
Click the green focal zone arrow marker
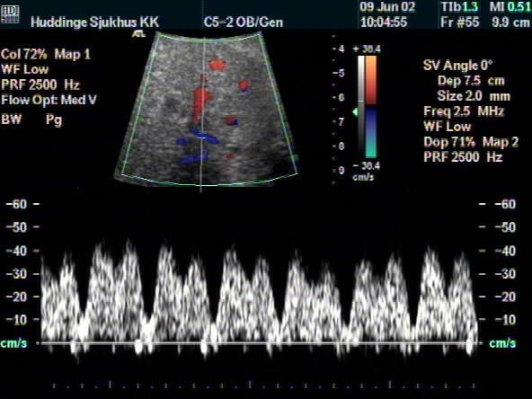(355, 112)
